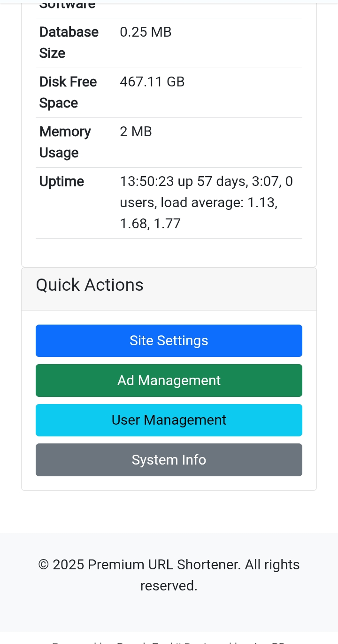338x644 pixels.
Task: Select the Quick Actions card header
Action: [x=169, y=289]
